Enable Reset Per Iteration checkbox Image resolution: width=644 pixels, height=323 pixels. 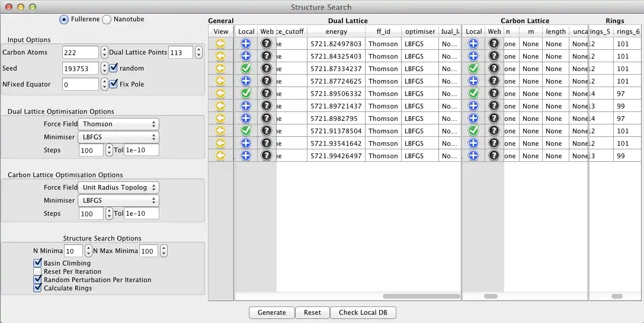point(37,271)
